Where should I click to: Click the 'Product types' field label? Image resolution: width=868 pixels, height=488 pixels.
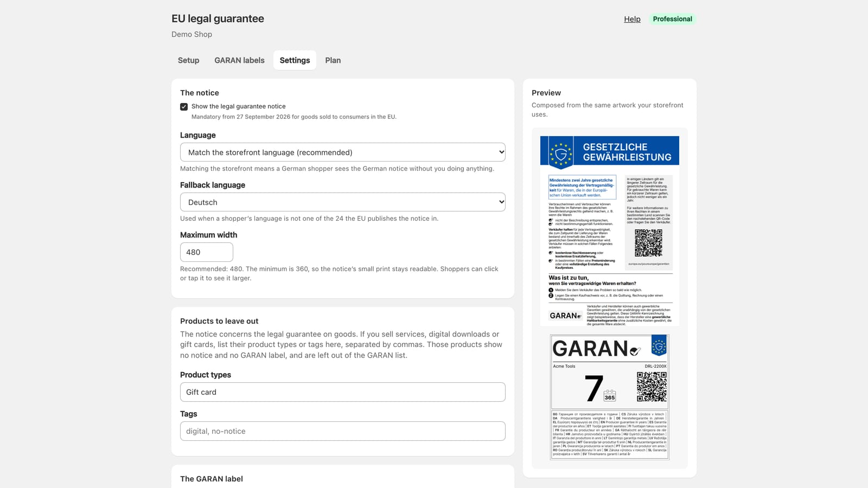[206, 375]
